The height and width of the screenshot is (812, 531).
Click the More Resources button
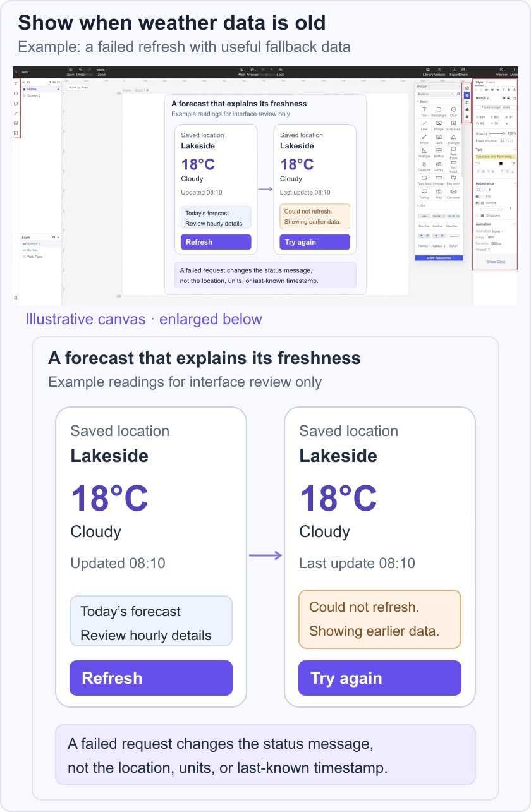click(x=439, y=258)
